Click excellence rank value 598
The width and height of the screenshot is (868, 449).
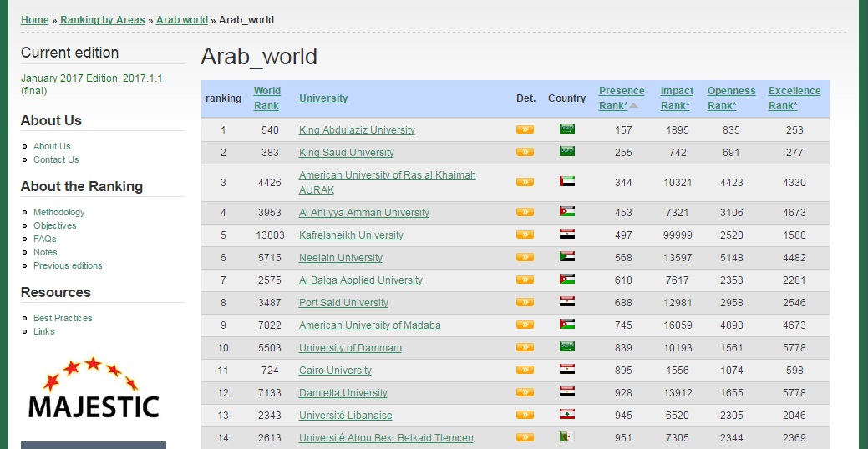794,371
